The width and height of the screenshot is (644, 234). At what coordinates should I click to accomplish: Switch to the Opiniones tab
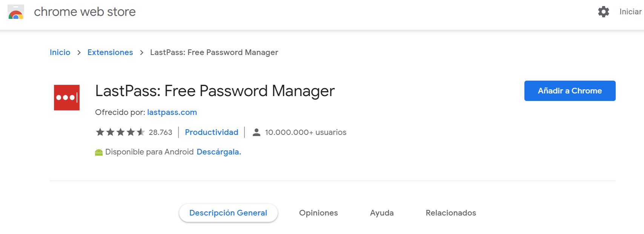(318, 213)
